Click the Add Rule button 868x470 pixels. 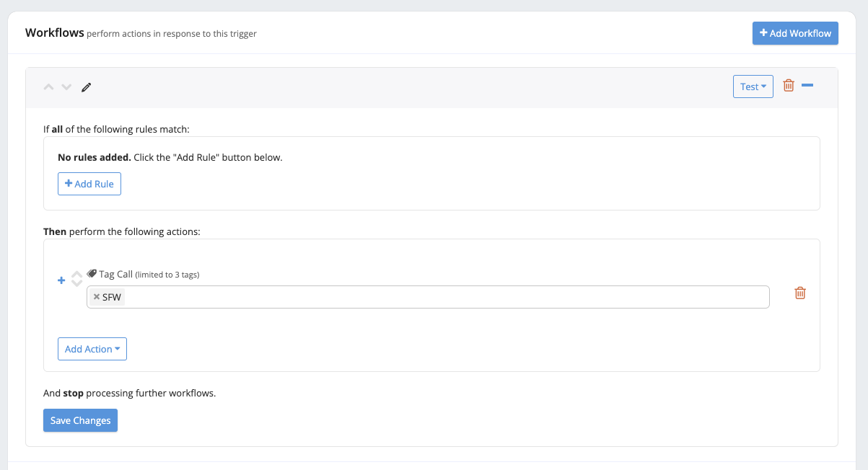[89, 184]
